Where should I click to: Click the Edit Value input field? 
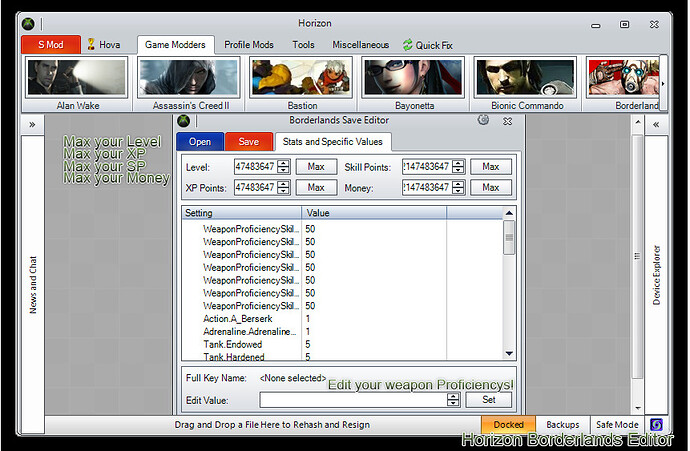(353, 400)
